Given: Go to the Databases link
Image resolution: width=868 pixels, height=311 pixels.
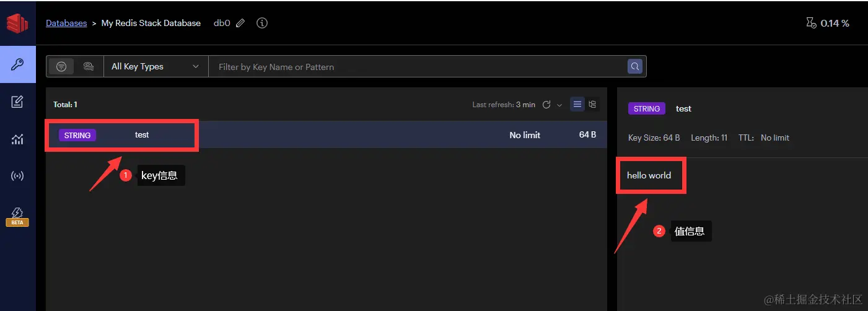Looking at the screenshot, I should coord(66,23).
